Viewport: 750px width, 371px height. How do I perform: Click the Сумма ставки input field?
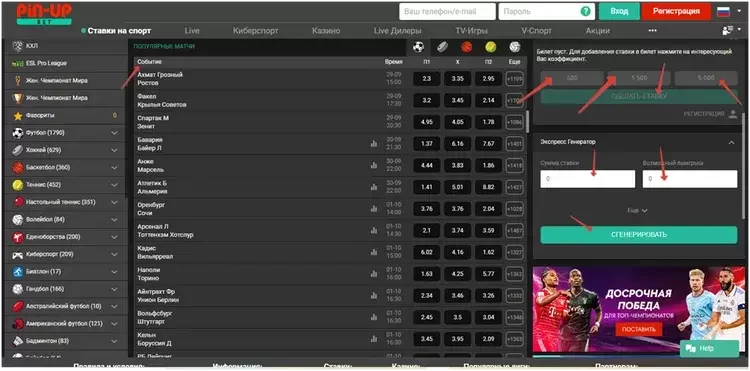pyautogui.click(x=588, y=179)
